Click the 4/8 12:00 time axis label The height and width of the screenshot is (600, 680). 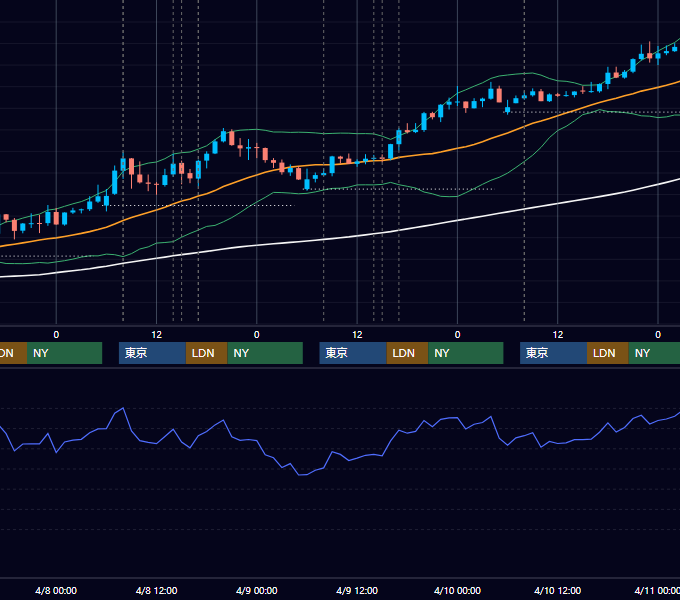[x=156, y=590]
